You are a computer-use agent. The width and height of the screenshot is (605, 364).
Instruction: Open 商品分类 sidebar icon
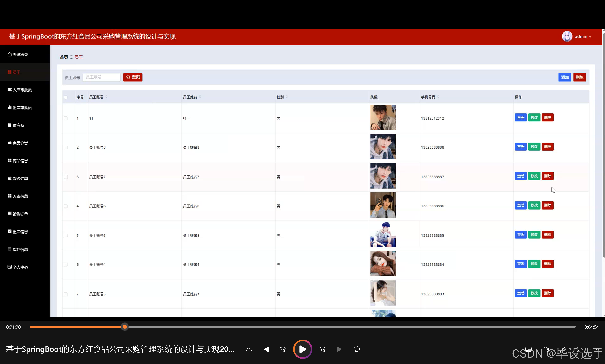10,143
